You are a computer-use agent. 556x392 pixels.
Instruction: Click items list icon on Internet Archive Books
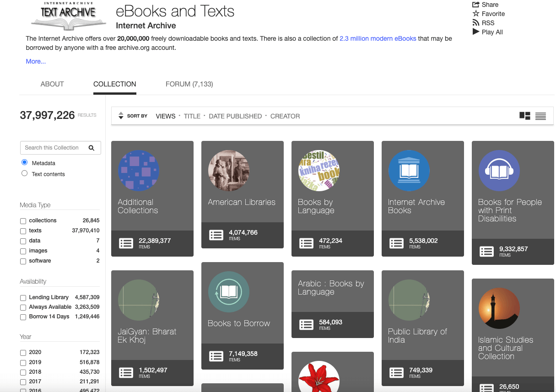(x=397, y=243)
